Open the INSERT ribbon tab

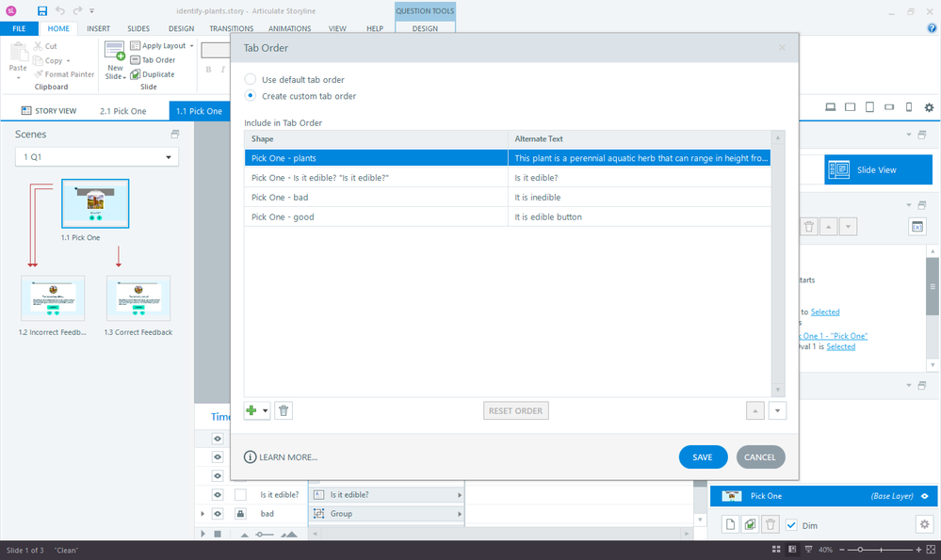(x=98, y=29)
